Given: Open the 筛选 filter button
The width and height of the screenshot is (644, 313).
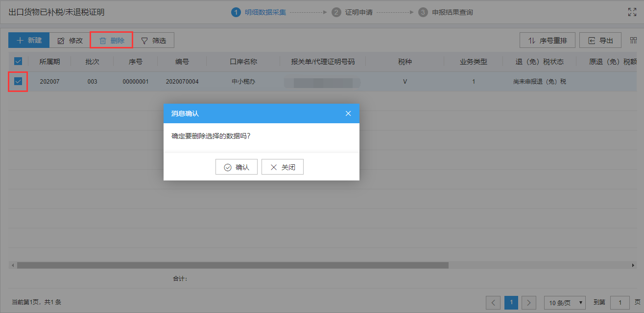Looking at the screenshot, I should coord(153,40).
